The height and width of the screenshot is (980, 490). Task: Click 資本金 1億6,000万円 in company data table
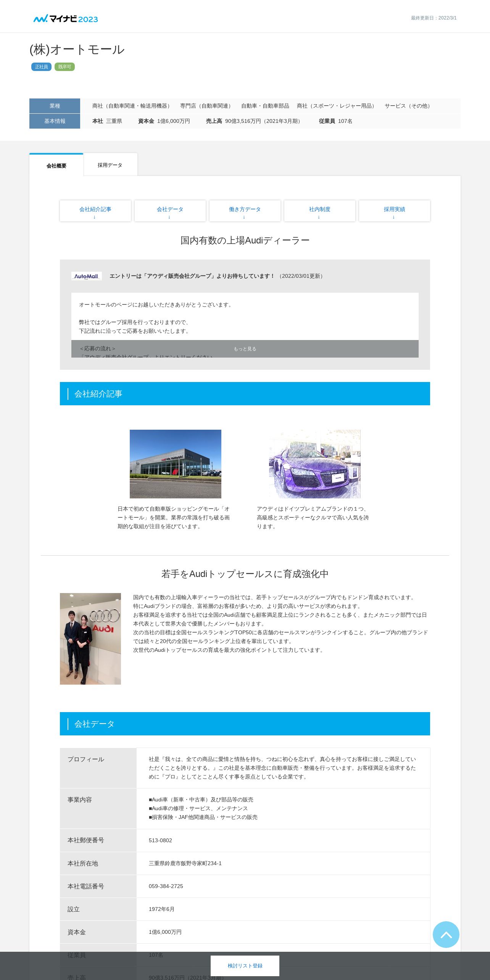click(165, 932)
